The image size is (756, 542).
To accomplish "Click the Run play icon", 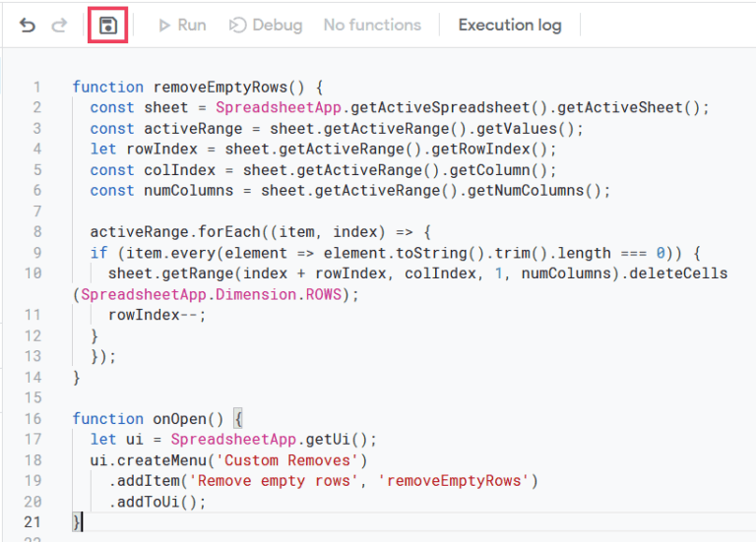I will tap(164, 25).
